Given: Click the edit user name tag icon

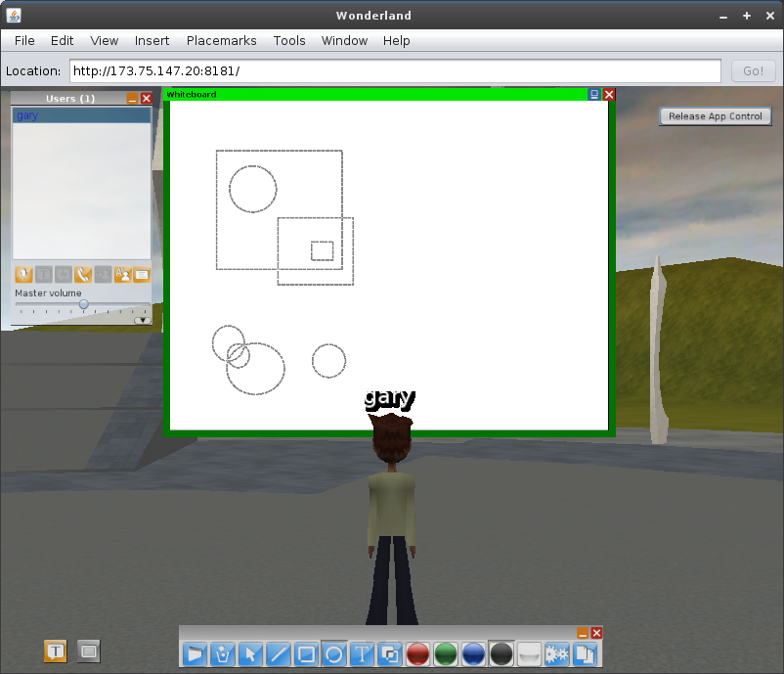Looking at the screenshot, I should pyautogui.click(x=122, y=274).
